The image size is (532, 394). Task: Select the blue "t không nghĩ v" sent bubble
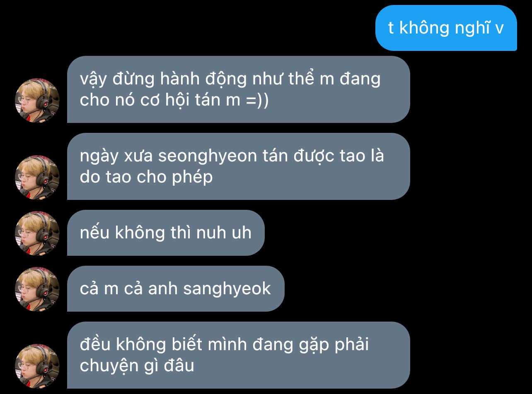[x=446, y=28]
